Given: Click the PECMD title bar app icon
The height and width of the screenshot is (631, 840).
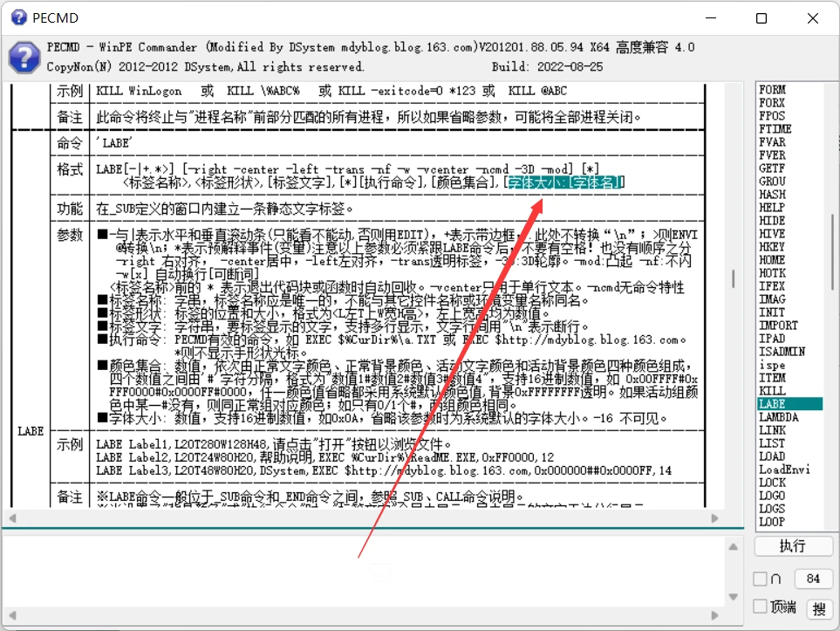Looking at the screenshot, I should 18,17.
